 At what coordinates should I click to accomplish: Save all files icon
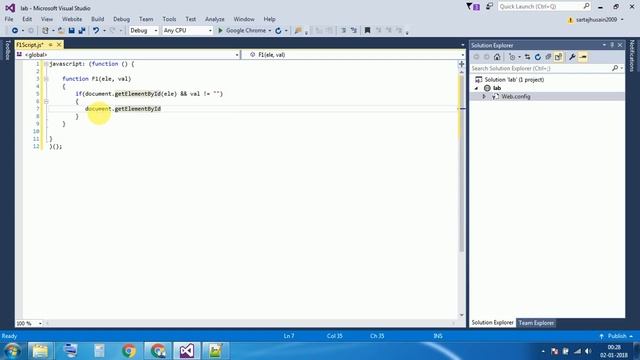tap(82, 31)
